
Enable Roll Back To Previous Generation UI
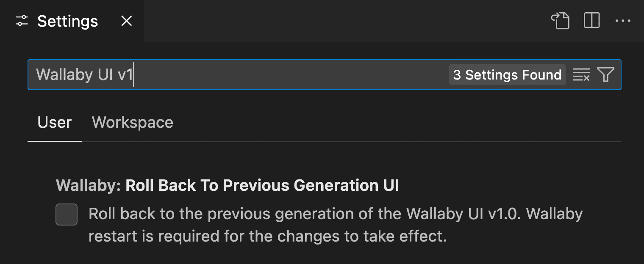pos(67,214)
